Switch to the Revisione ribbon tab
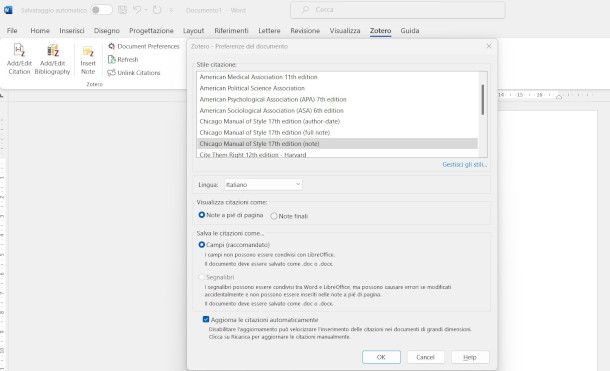The width and height of the screenshot is (610, 371). (x=305, y=30)
